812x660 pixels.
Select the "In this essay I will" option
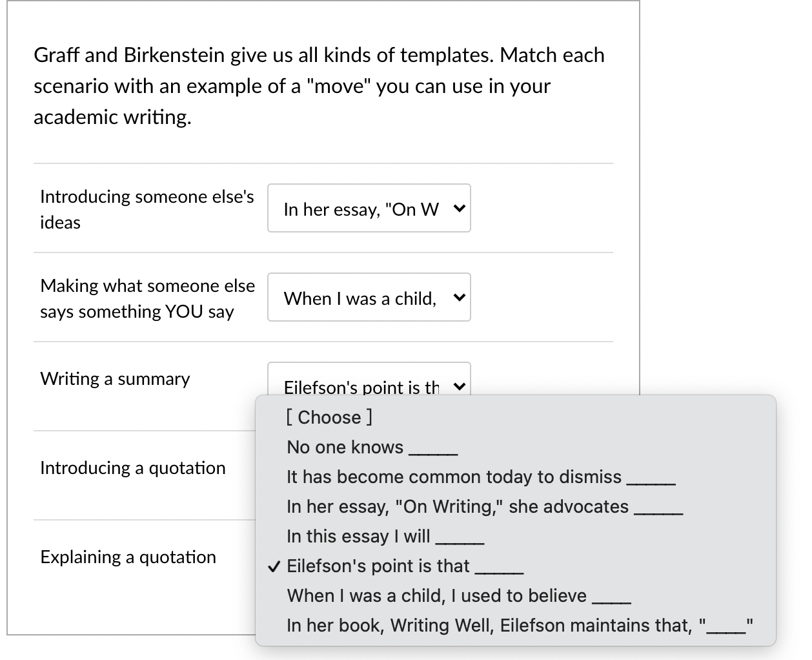coord(384,536)
